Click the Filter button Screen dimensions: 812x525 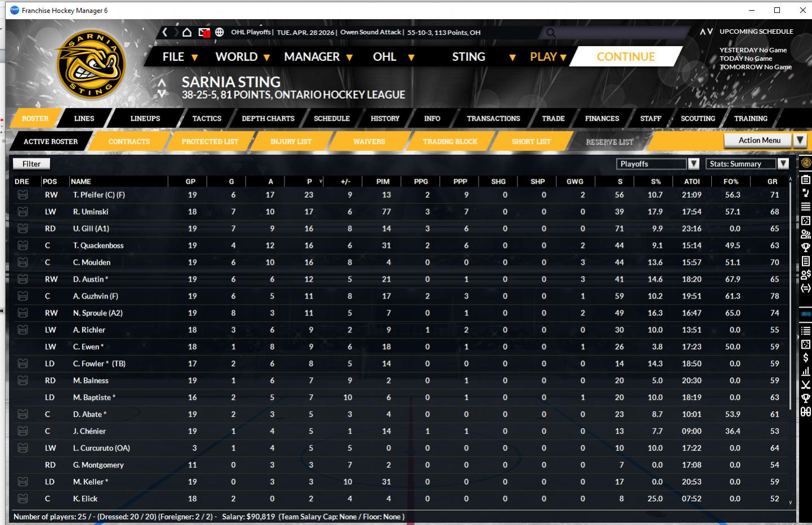32,164
